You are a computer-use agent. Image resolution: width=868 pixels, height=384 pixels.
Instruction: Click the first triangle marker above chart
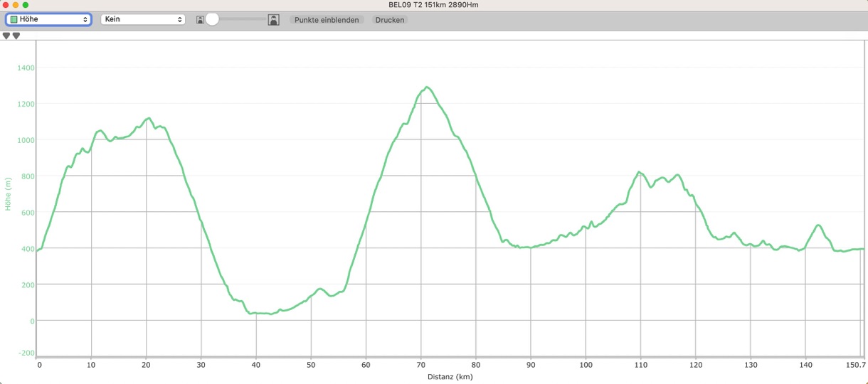[6, 36]
